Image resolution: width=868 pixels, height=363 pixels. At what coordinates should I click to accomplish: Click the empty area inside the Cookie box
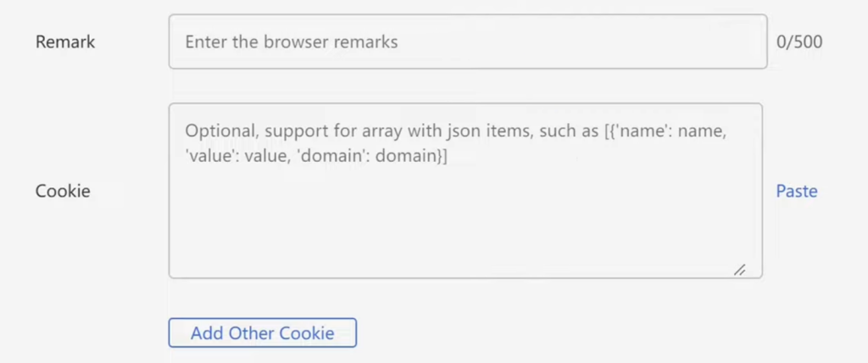coord(465,221)
